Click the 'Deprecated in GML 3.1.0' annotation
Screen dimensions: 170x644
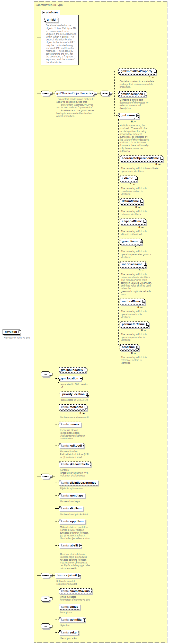pyautogui.click(x=74, y=400)
